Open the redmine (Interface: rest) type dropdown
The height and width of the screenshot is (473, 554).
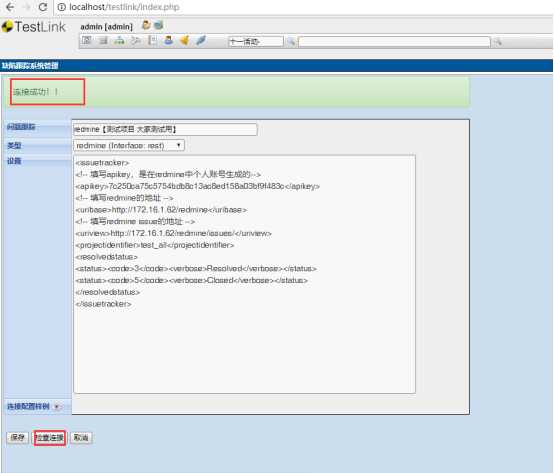coord(129,145)
